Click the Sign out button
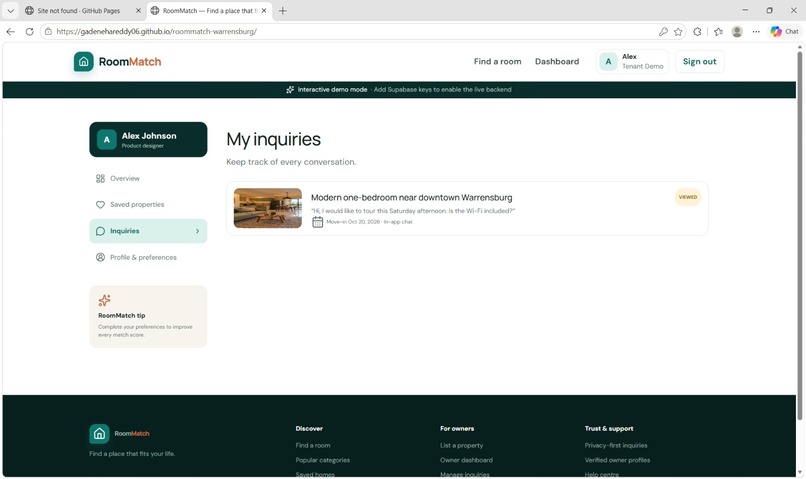This screenshot has width=806, height=479. click(700, 62)
